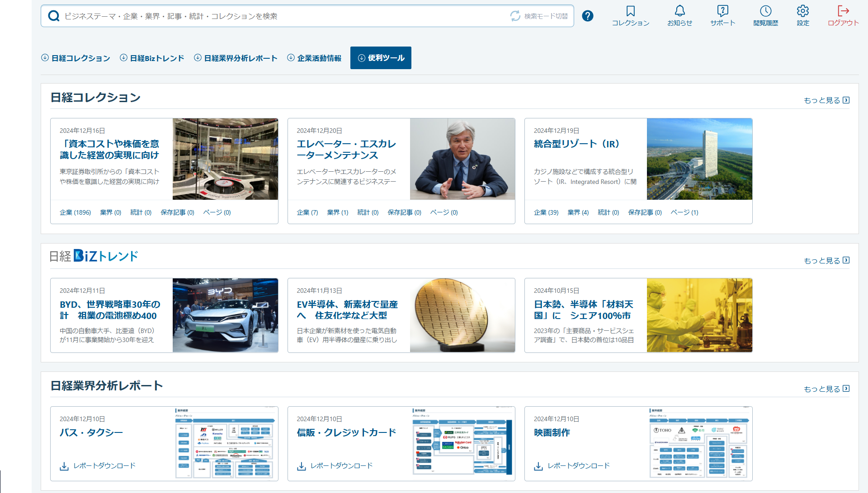Open 閲覧履歴 clock icon
Screen dimensions: 868x493
pyautogui.click(x=765, y=11)
